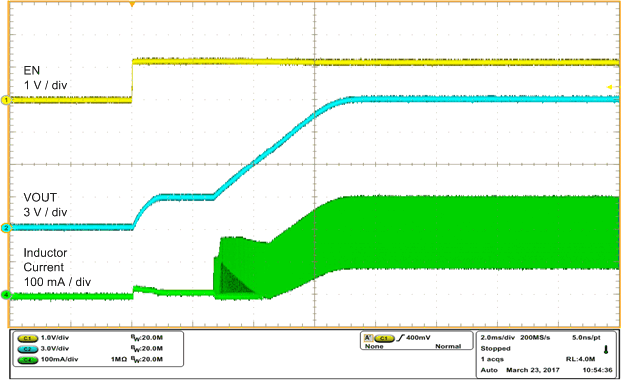
Task: Click the C4 row Bw:20.0M bandwidth readout
Action: pos(147,359)
